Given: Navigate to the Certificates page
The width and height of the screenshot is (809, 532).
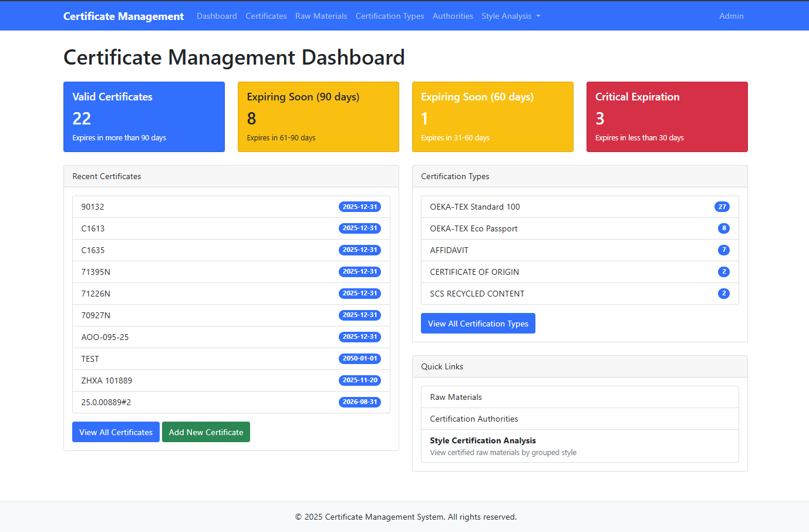Looking at the screenshot, I should 266,16.
